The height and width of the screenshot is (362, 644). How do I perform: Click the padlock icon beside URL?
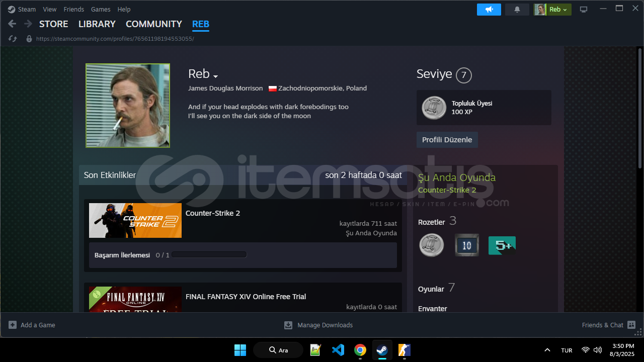[x=29, y=39]
